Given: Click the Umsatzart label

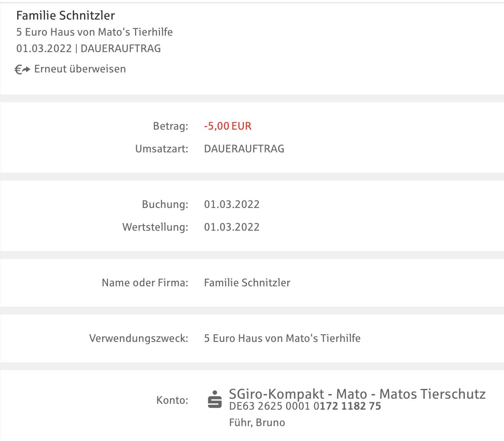Looking at the screenshot, I should pos(162,149).
